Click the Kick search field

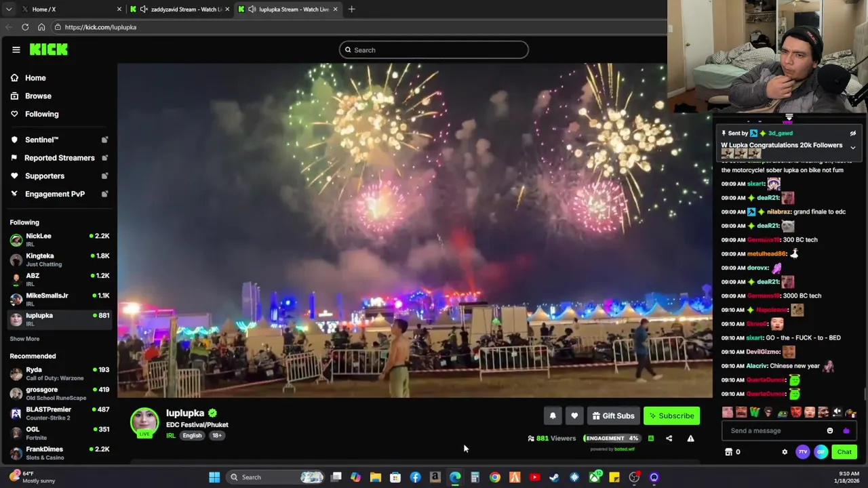(434, 50)
